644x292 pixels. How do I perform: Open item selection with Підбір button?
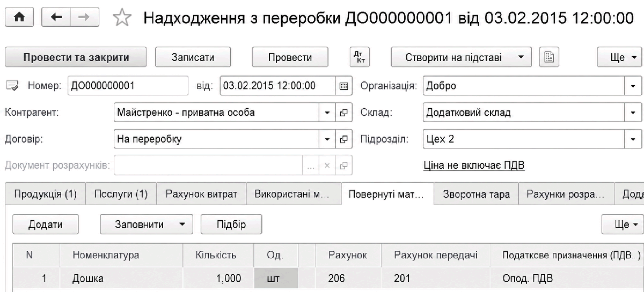point(231,225)
